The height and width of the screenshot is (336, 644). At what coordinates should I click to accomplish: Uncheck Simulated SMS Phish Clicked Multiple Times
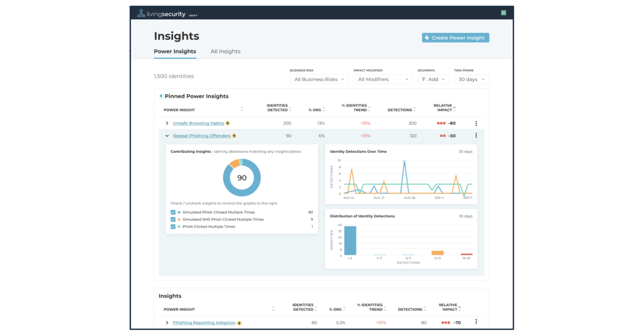click(173, 219)
